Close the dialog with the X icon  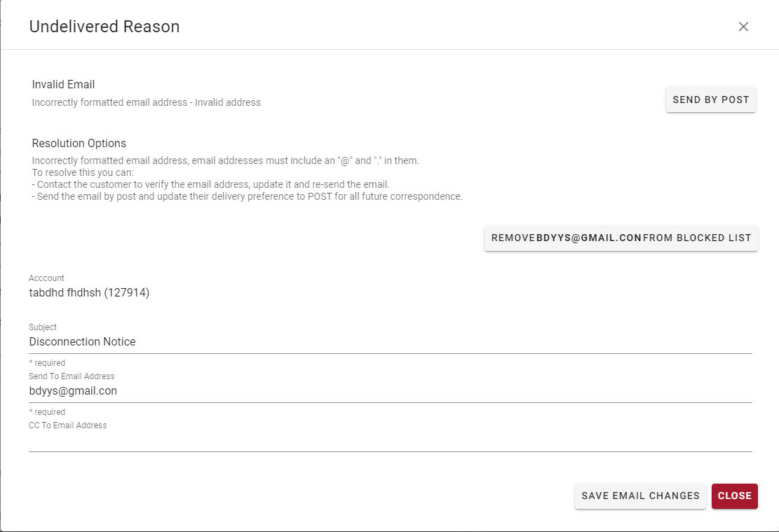(743, 27)
